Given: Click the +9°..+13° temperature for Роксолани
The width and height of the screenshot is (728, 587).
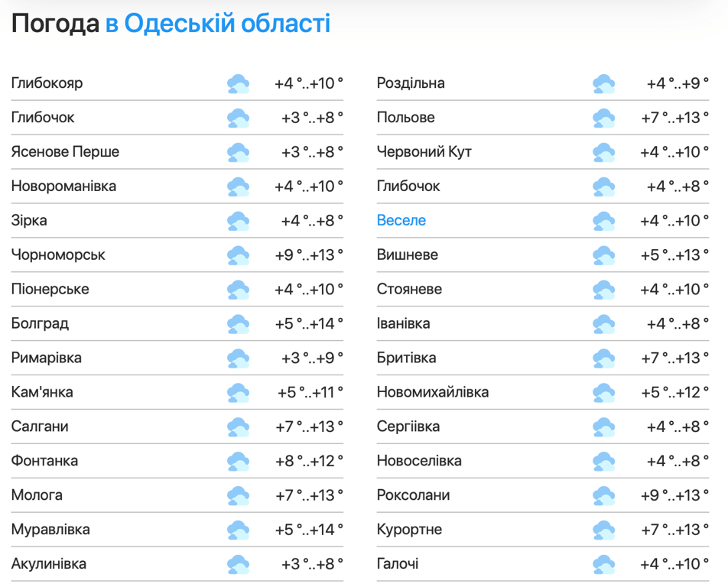Looking at the screenshot, I should click(674, 496).
